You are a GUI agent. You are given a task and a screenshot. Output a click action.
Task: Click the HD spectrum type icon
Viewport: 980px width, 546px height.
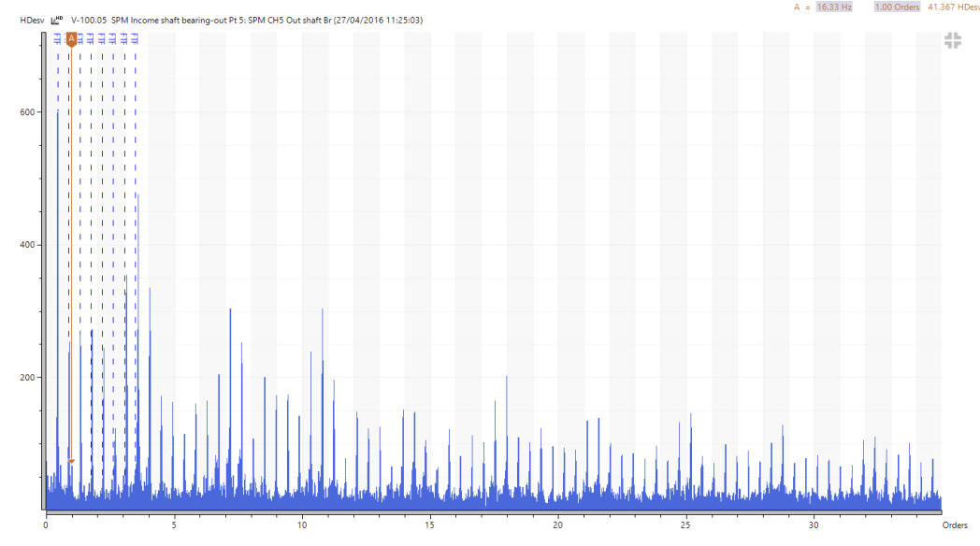pos(57,19)
